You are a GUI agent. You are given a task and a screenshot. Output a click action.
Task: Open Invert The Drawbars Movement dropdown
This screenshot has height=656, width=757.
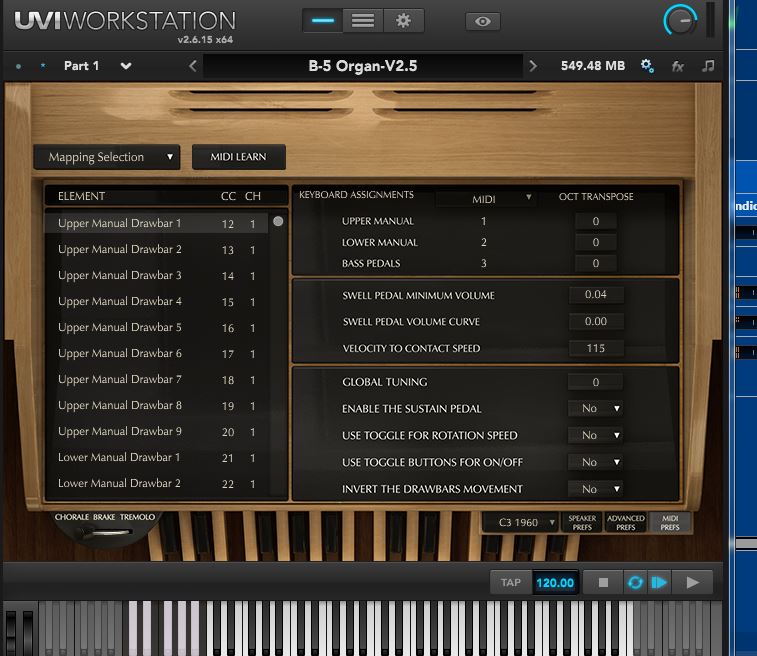click(595, 489)
